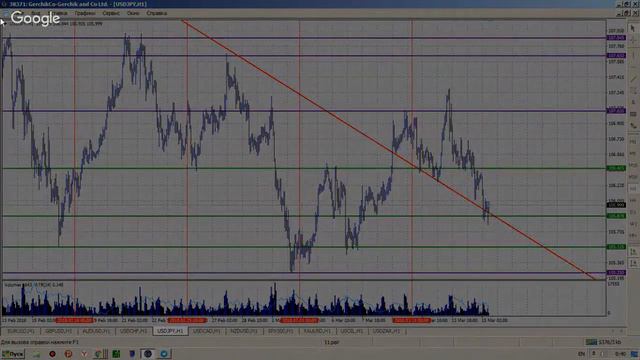Switch to EURUSD,H1 chart tab
The width and height of the screenshot is (640, 360).
pyautogui.click(x=21, y=331)
